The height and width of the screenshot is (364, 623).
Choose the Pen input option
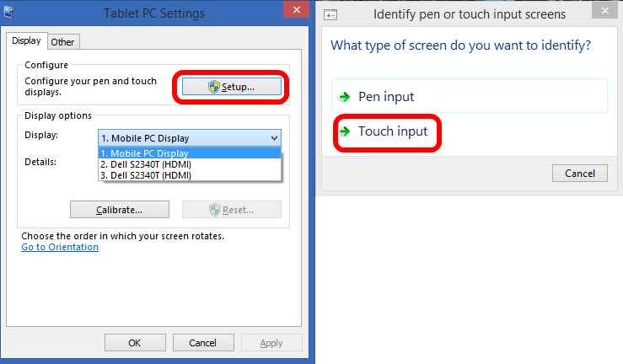pyautogui.click(x=386, y=97)
